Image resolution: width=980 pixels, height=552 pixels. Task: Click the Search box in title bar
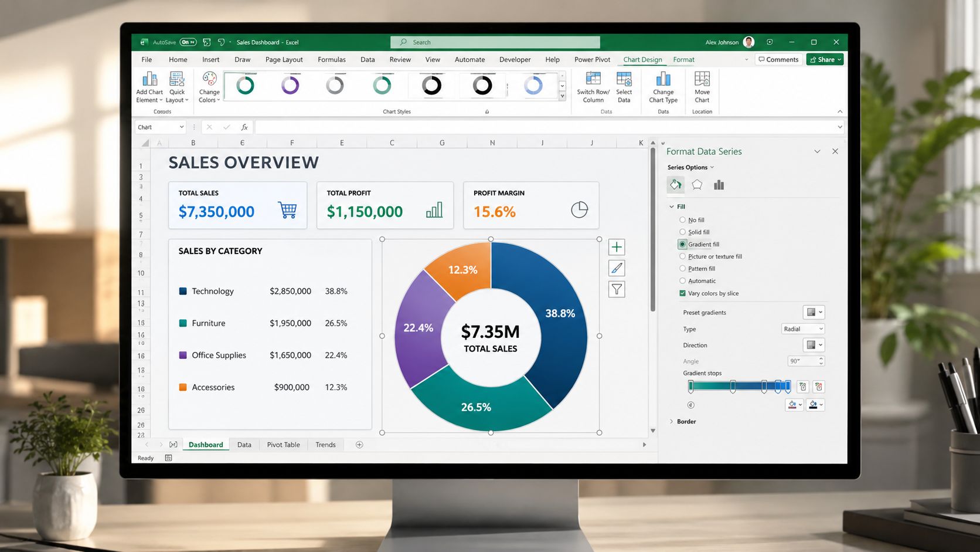point(495,42)
